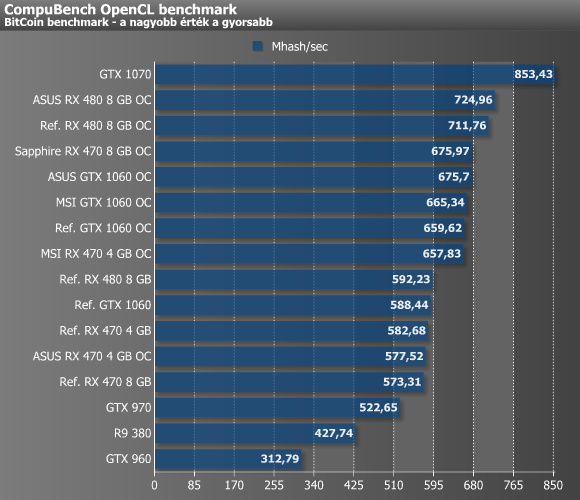Screen dimensions: 580x500
Task: Click the 711,76 bar value
Action: pyautogui.click(x=467, y=126)
